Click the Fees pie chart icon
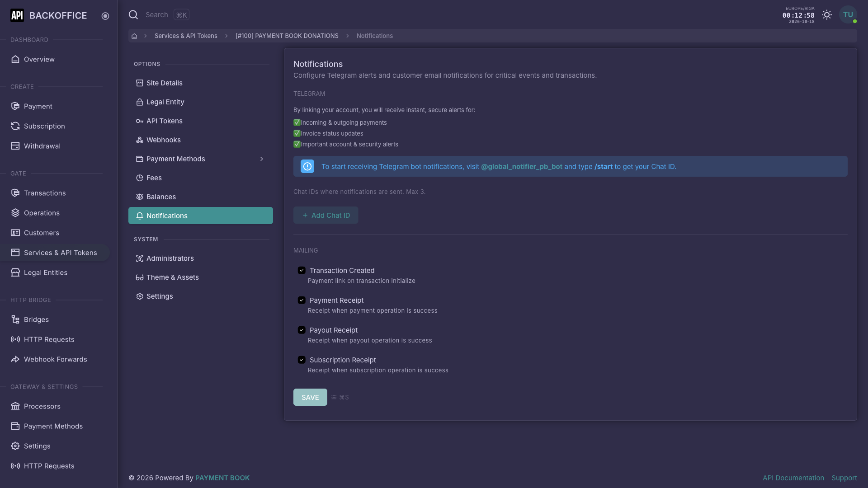The width and height of the screenshot is (868, 488). [x=140, y=178]
